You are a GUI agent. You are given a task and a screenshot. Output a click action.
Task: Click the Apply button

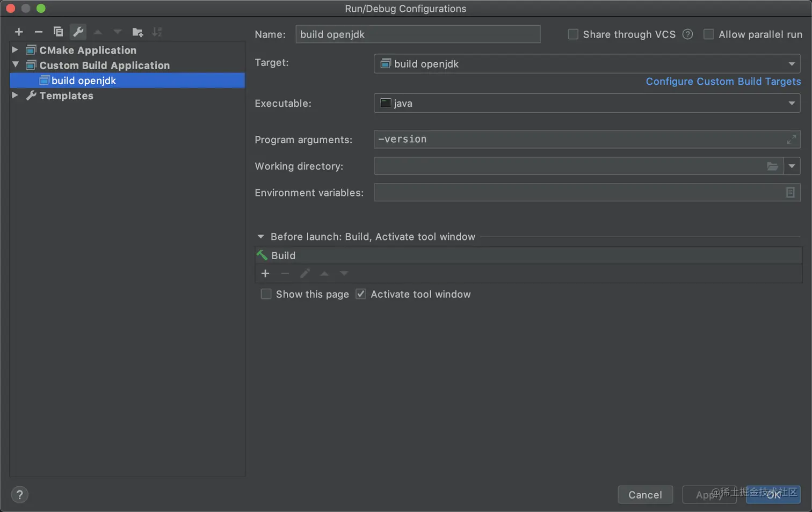tap(709, 495)
